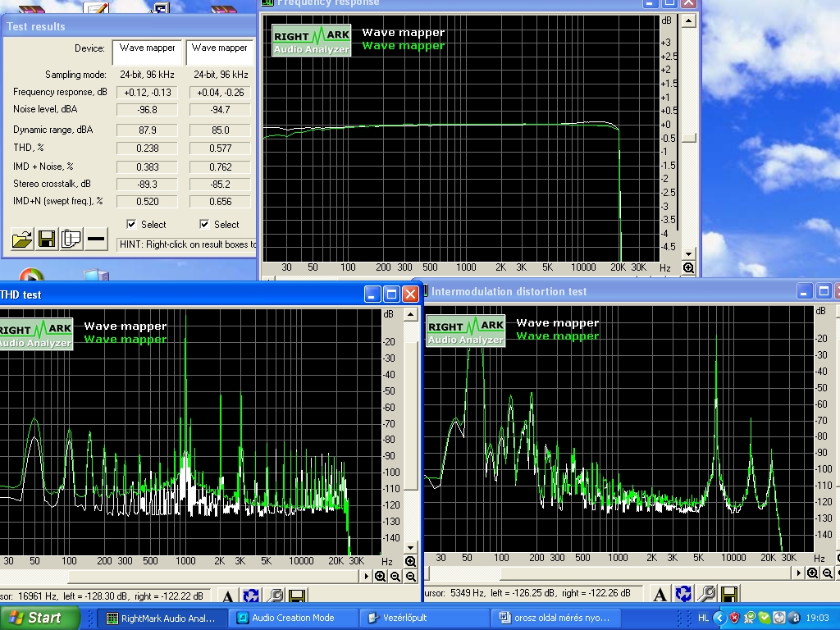840x630 pixels.
Task: Click the A text icon in Intermodulation distortion test
Action: point(660,594)
